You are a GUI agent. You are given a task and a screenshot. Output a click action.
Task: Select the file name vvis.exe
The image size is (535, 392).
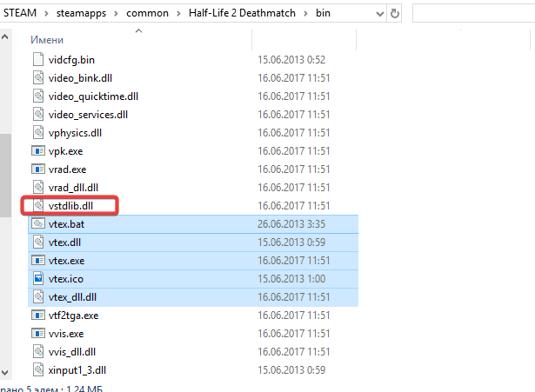click(x=66, y=334)
